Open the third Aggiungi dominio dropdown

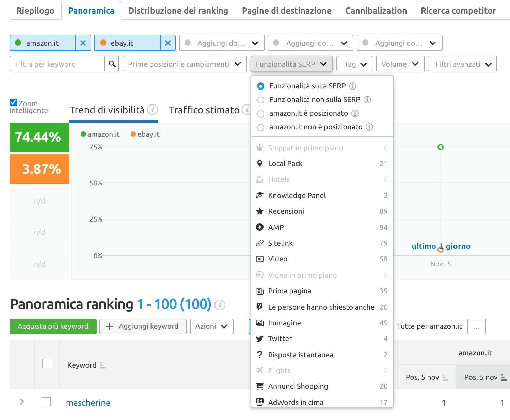pos(399,43)
